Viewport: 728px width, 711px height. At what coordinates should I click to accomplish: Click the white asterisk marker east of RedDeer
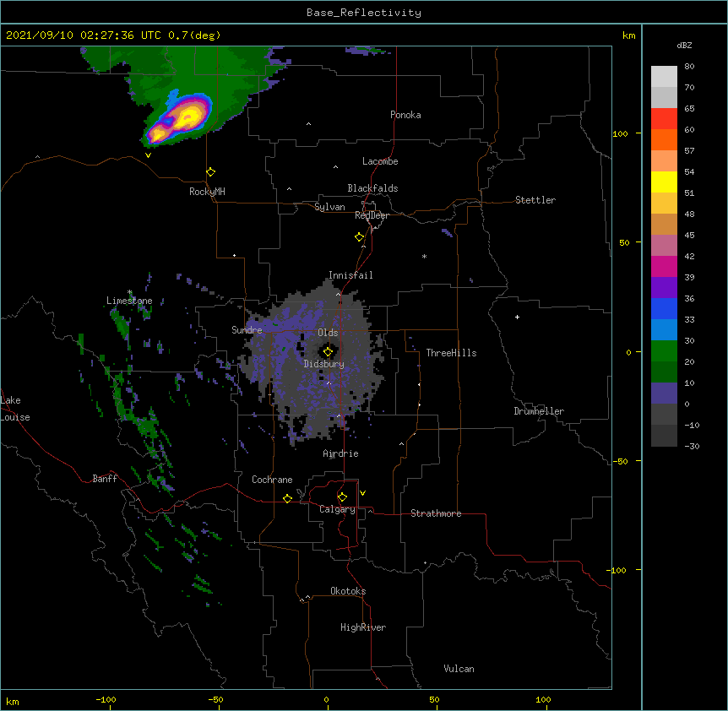[424, 257]
